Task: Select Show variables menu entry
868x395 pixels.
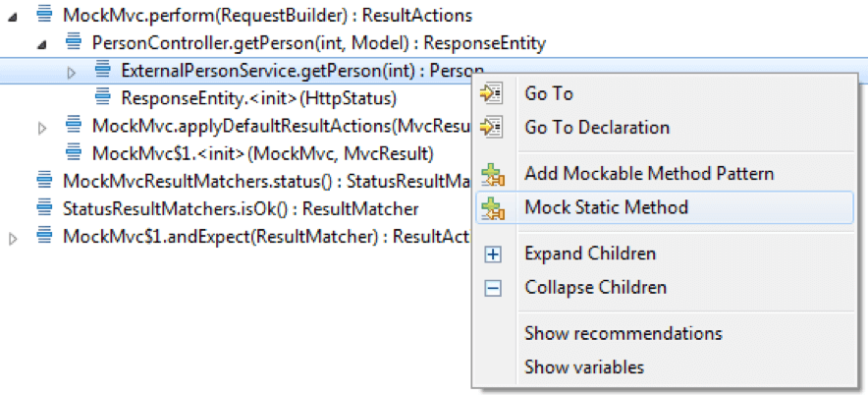Action: click(584, 367)
